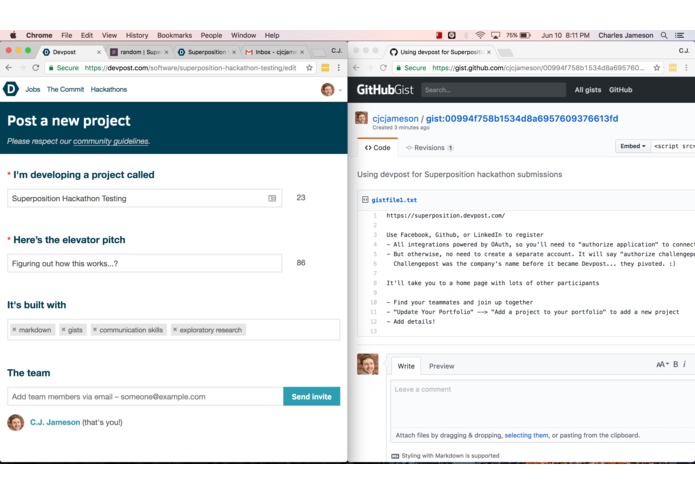
Task: Click the Gist search box
Action: [494, 90]
